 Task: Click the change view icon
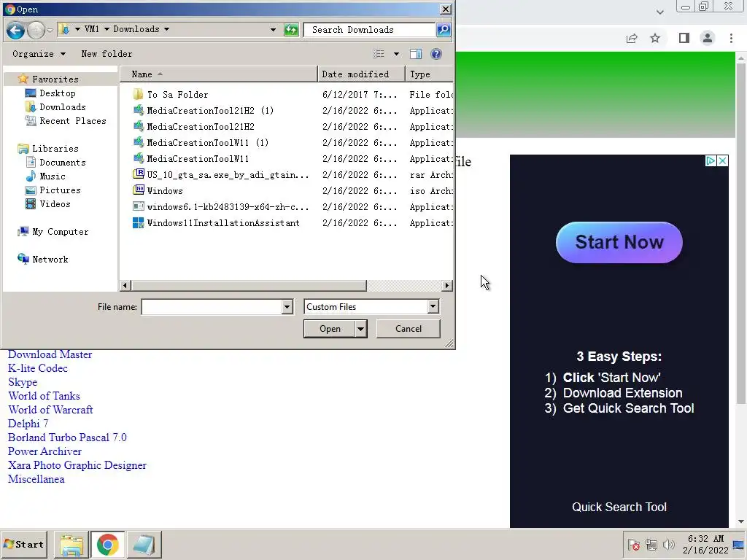coord(379,54)
